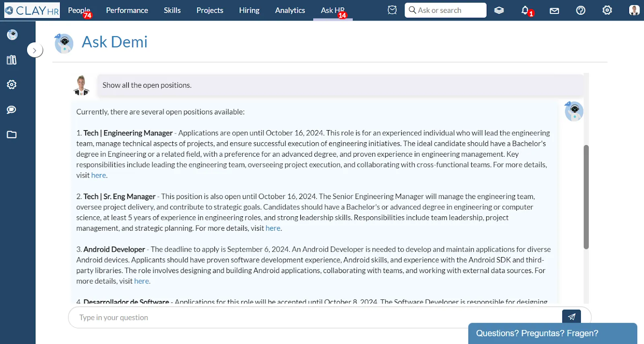Open the People menu

79,10
